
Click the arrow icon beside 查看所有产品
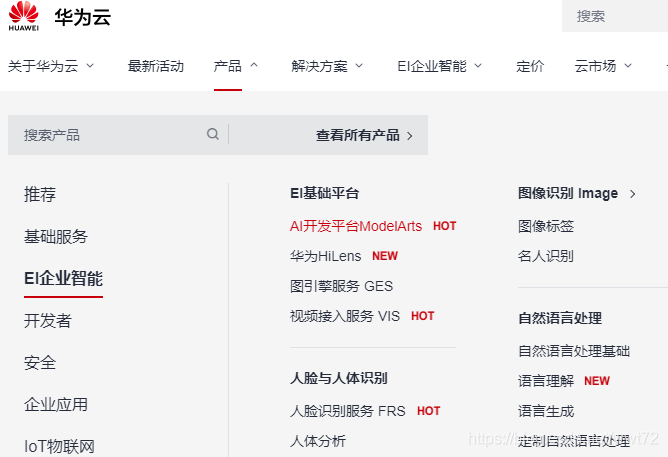[409, 136]
